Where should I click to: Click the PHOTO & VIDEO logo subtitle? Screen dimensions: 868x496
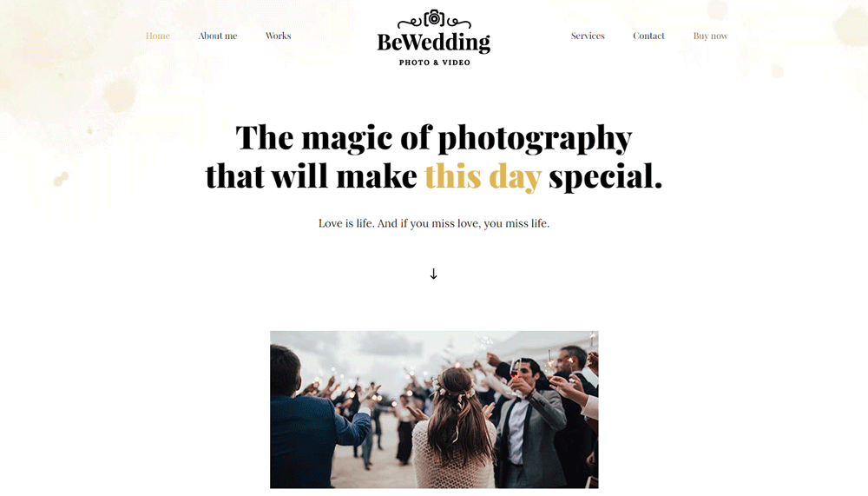click(435, 63)
